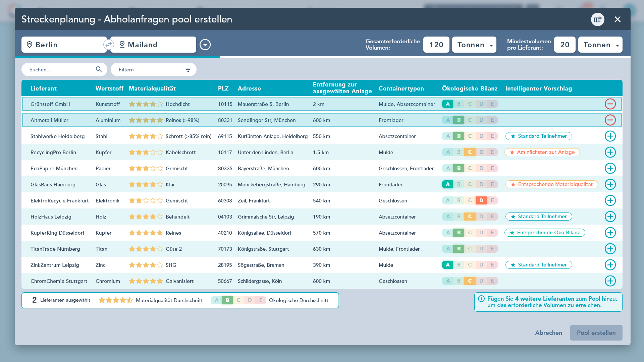Screen dimensions: 644x362
Task: Expand route options circular chevron
Action: click(205, 45)
